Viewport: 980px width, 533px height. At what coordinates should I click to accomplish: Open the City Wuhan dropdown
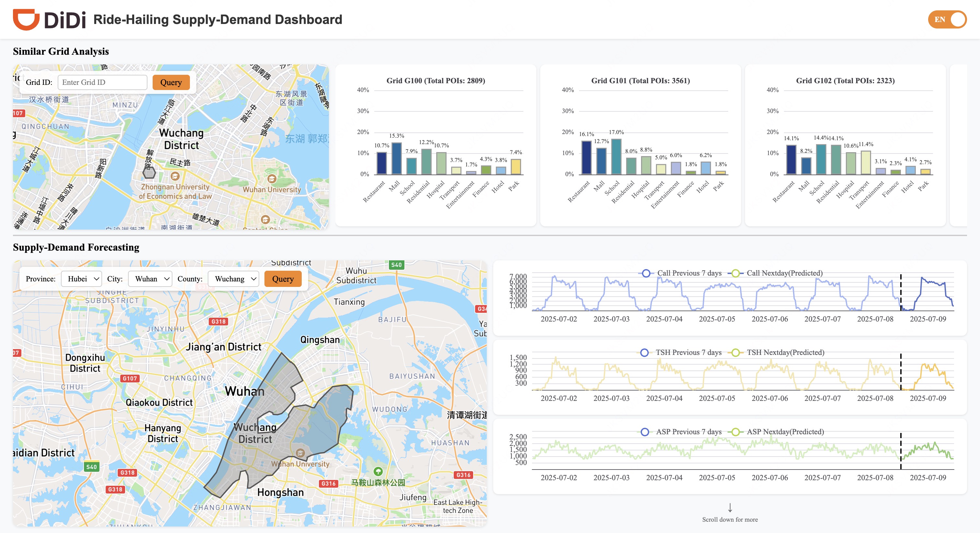point(150,279)
